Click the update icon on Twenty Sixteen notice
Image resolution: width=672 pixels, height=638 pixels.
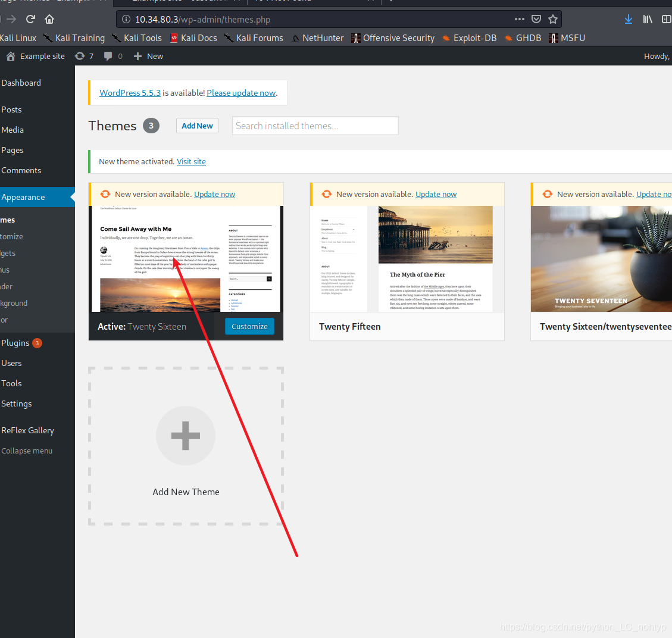105,194
